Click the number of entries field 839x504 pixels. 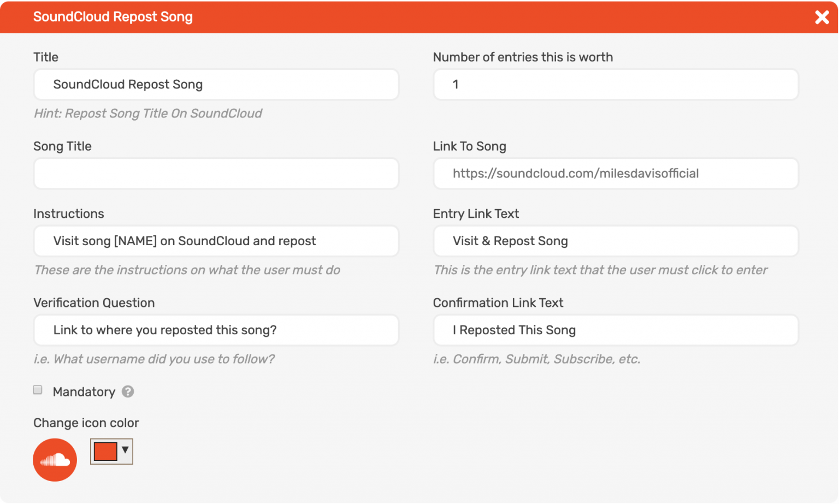616,85
